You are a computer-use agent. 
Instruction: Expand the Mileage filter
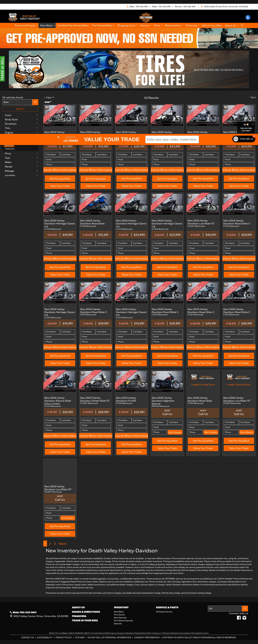point(21,171)
